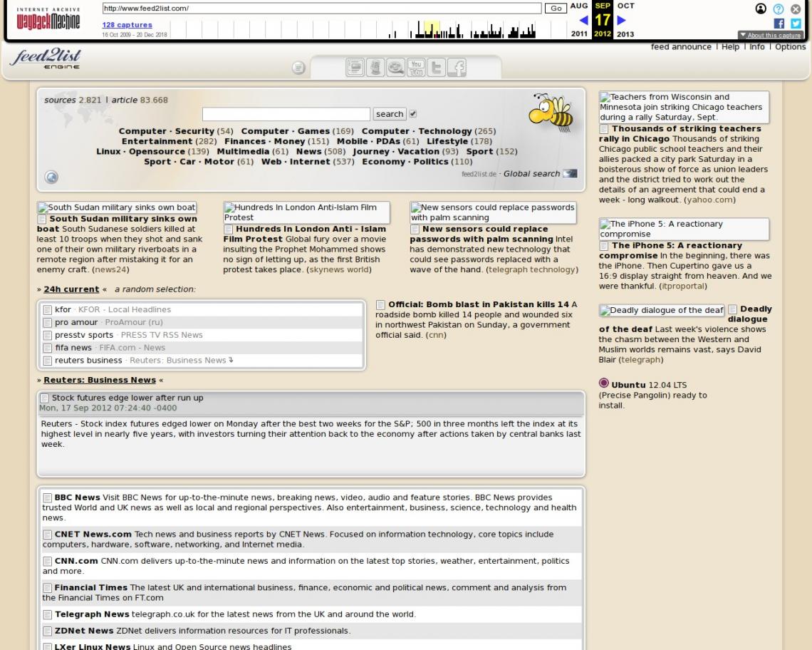Open the Global search link
Image resolution: width=812 pixels, height=650 pixels.
tap(531, 174)
